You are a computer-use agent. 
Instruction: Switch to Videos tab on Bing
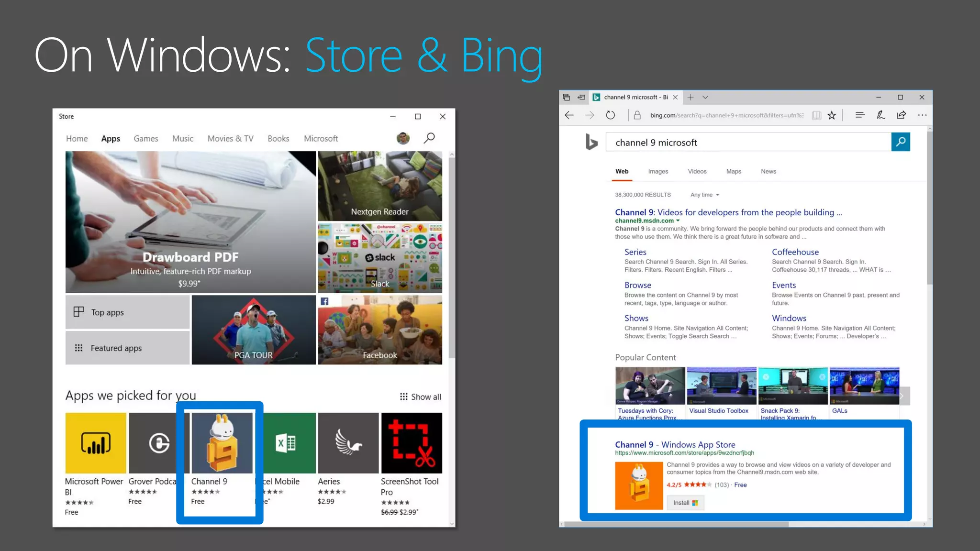click(x=697, y=171)
